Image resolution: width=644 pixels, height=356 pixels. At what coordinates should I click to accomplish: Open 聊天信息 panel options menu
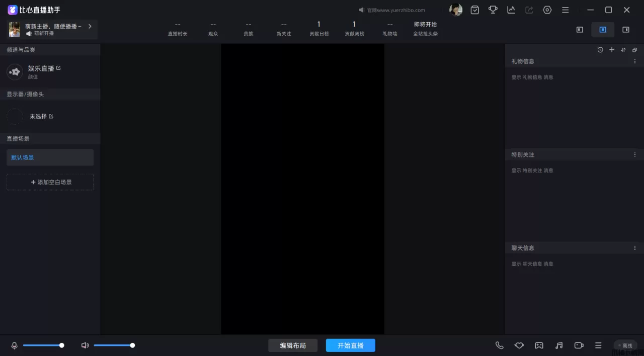635,248
